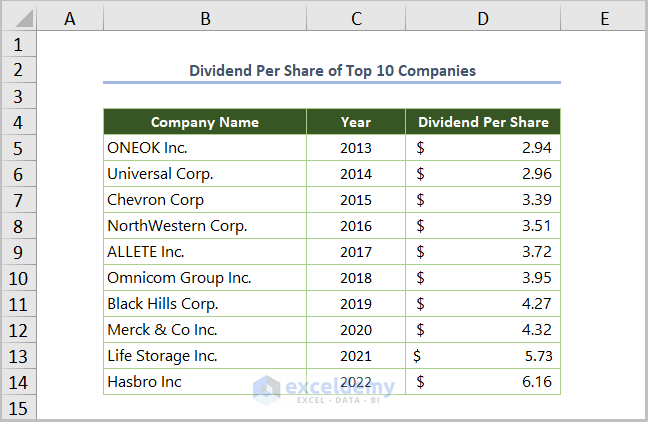Screen dimensions: 648x422
Task: Select row 4 header
Action: click(x=19, y=122)
